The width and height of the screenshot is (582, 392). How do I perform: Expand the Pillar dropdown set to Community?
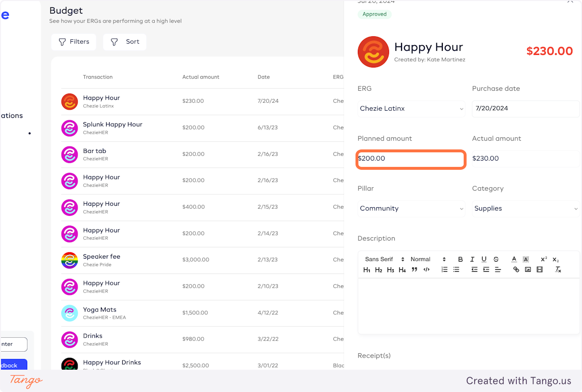pos(411,209)
